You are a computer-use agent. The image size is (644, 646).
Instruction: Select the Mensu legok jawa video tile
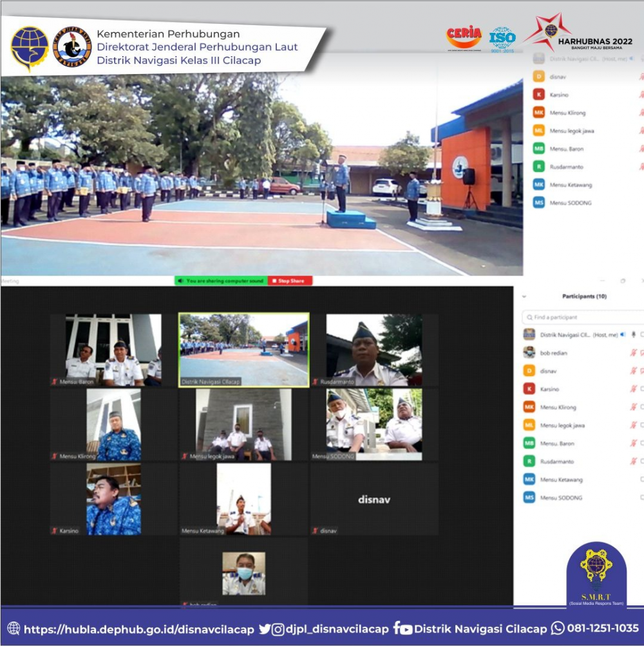pyautogui.click(x=244, y=424)
